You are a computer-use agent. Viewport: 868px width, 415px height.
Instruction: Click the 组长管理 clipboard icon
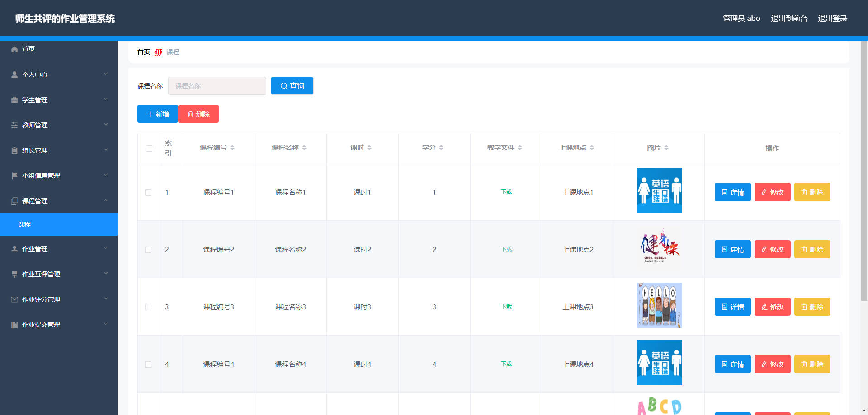(x=14, y=150)
